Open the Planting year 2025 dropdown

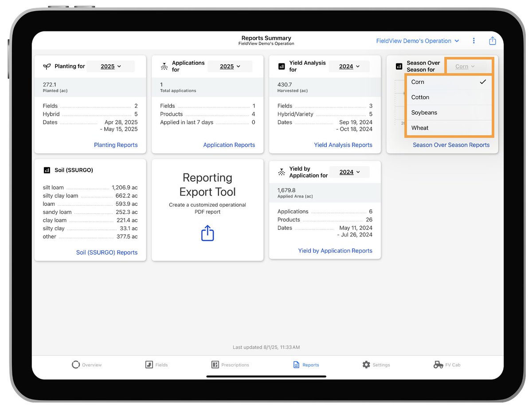coord(110,67)
